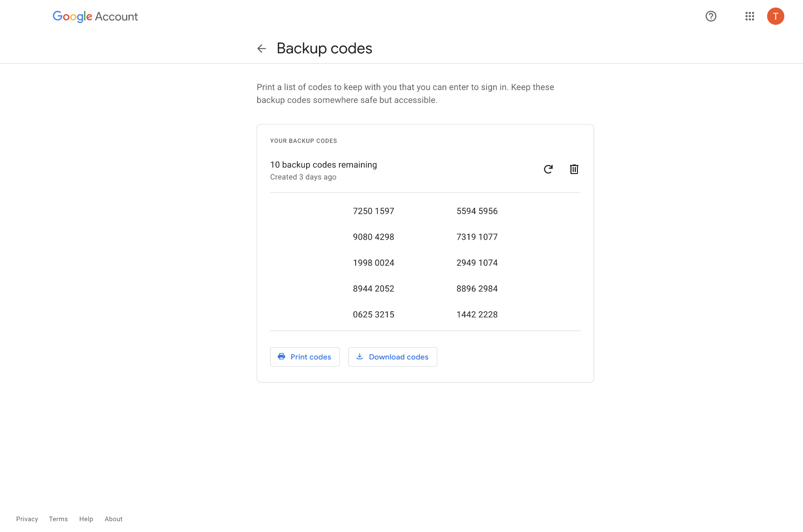Image resolution: width=803 pixels, height=532 pixels.
Task: Open the Privacy footer link
Action: click(27, 519)
